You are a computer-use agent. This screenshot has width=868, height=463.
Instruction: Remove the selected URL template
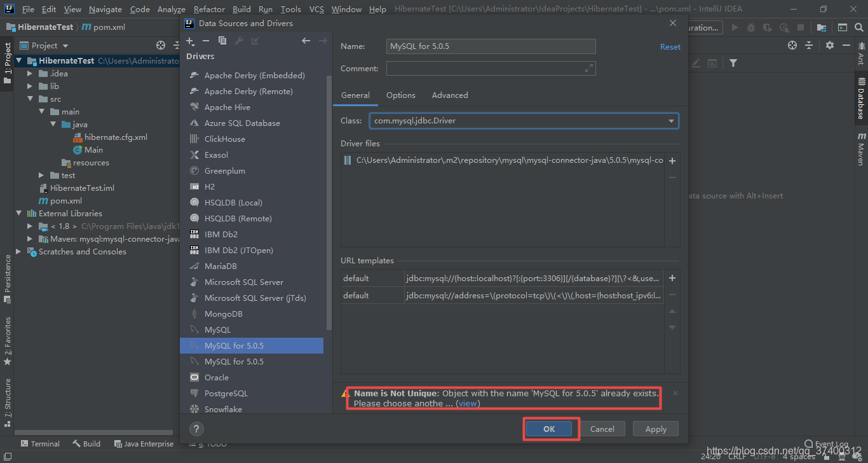[x=672, y=294]
